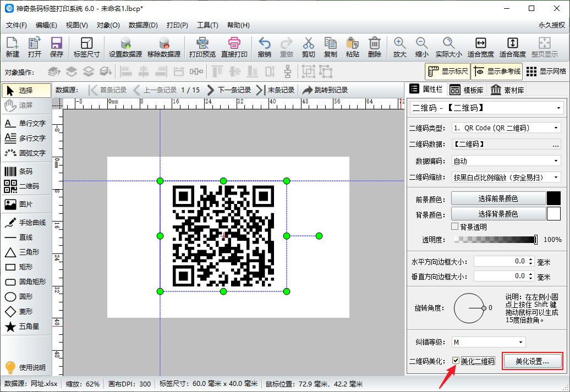This screenshot has height=392, width=570.
Task: Click the white background color swatch
Action: click(x=553, y=214)
